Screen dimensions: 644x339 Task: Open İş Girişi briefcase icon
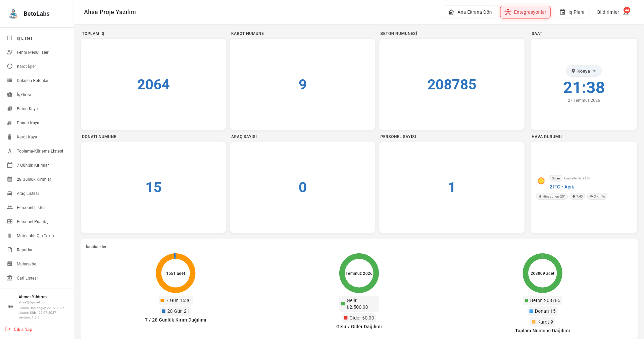(x=10, y=95)
